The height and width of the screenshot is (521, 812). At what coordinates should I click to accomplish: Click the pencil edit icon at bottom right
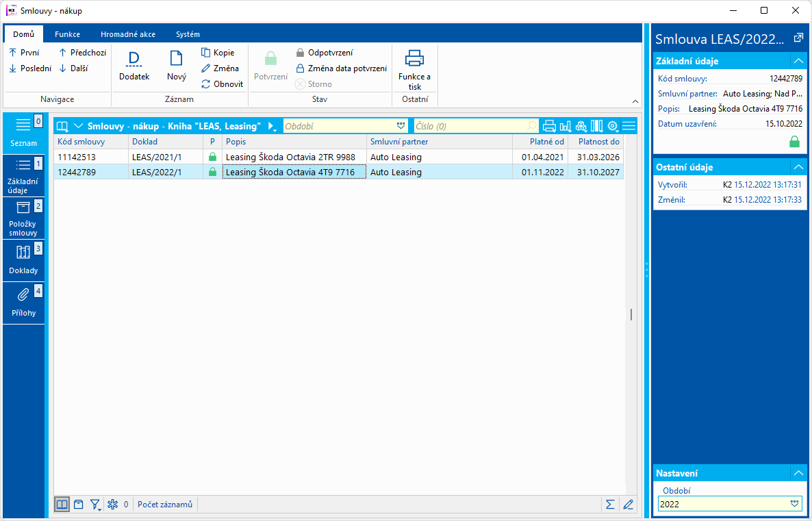click(628, 505)
